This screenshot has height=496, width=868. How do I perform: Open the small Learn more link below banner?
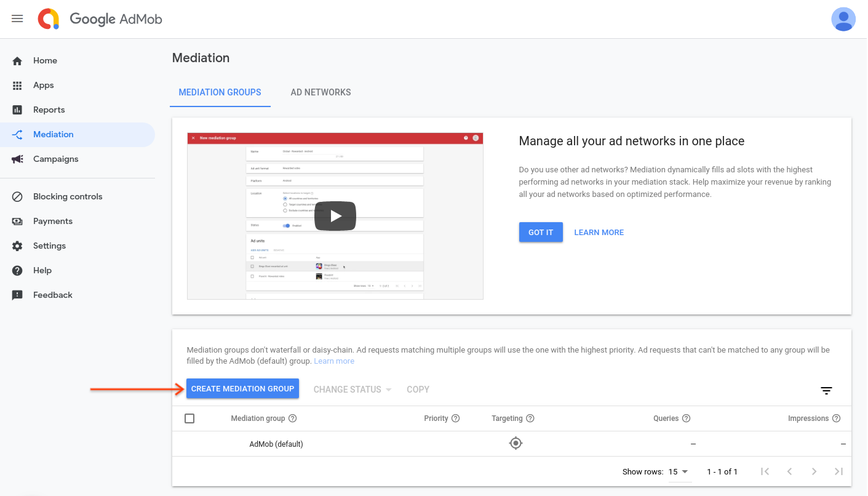tap(334, 361)
